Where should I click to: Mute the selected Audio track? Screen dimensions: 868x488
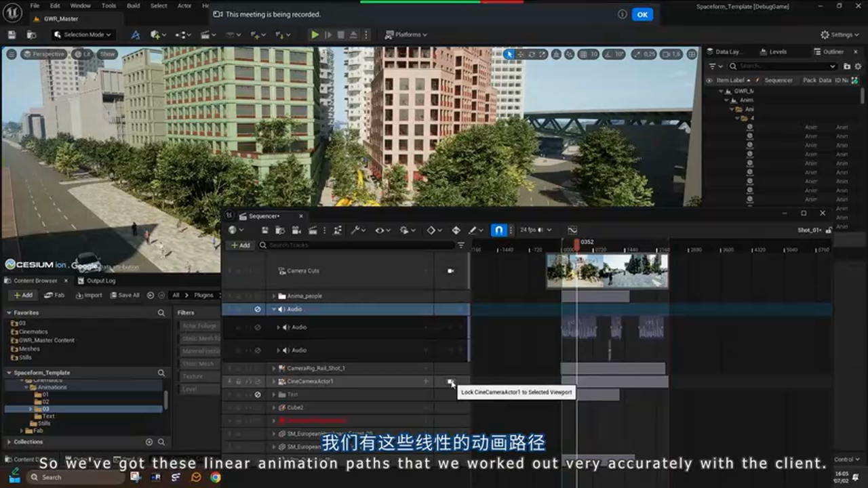258,309
